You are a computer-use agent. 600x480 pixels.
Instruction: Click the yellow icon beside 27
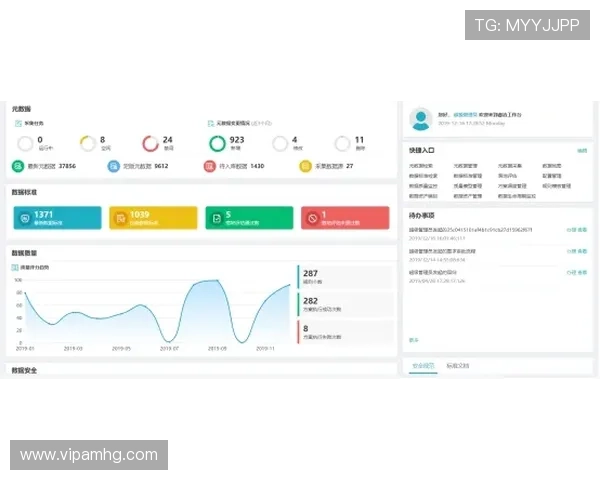tap(306, 166)
